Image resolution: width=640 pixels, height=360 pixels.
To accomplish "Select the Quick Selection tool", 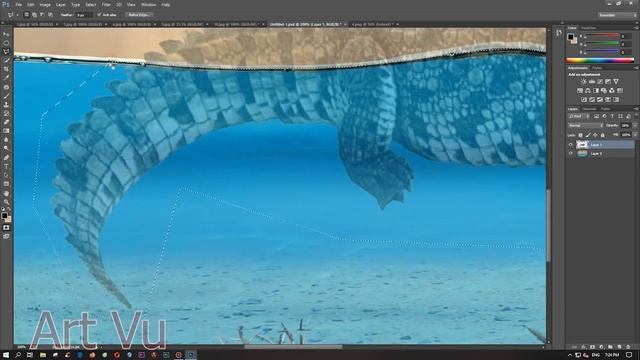I will tap(6, 60).
